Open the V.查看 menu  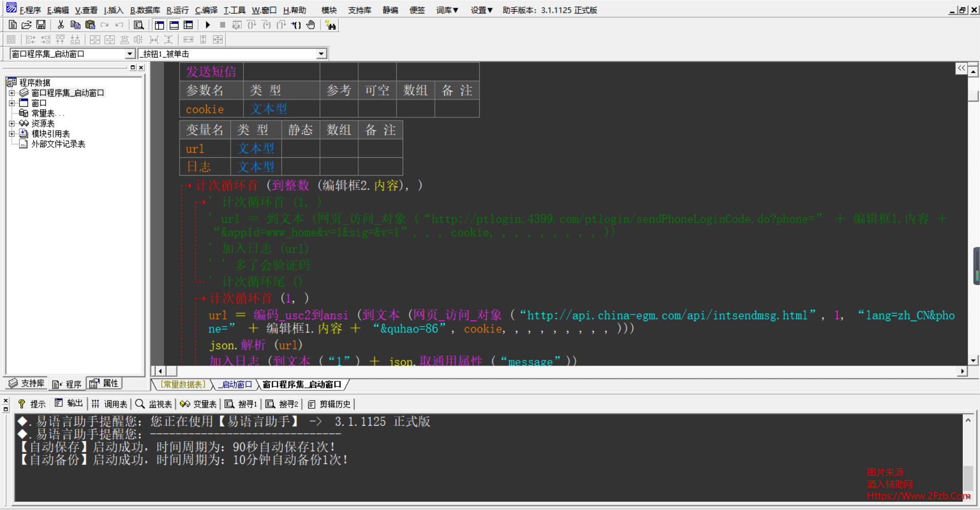[x=86, y=10]
